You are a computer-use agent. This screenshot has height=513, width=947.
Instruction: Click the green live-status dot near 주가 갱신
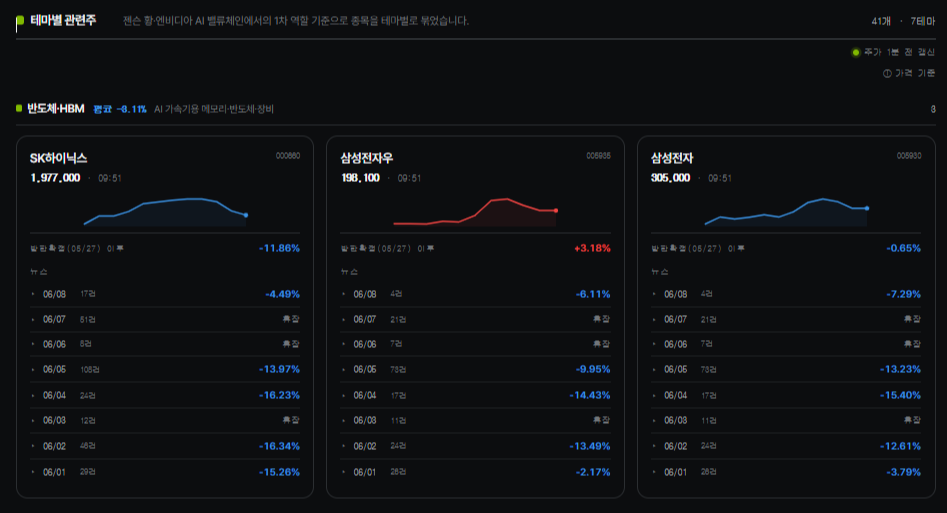(855, 53)
